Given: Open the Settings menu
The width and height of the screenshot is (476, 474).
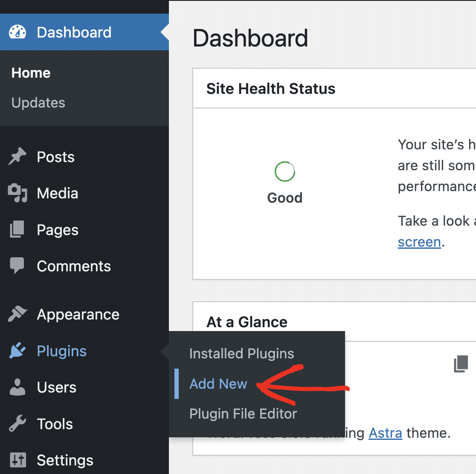Looking at the screenshot, I should [x=84, y=460].
